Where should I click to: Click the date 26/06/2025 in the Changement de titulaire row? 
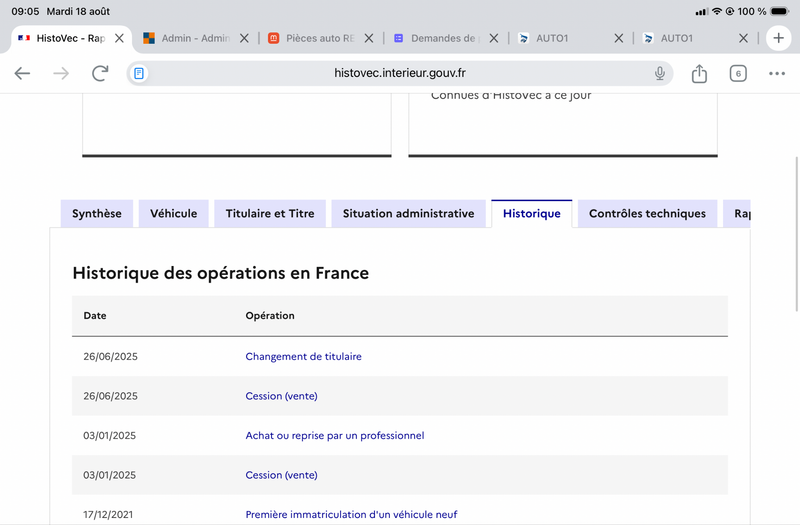[110, 357]
